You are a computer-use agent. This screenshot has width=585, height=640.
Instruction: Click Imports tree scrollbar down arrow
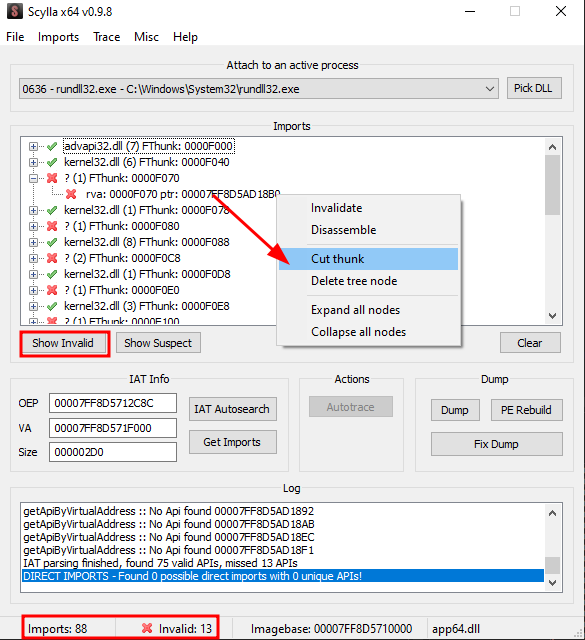553,316
